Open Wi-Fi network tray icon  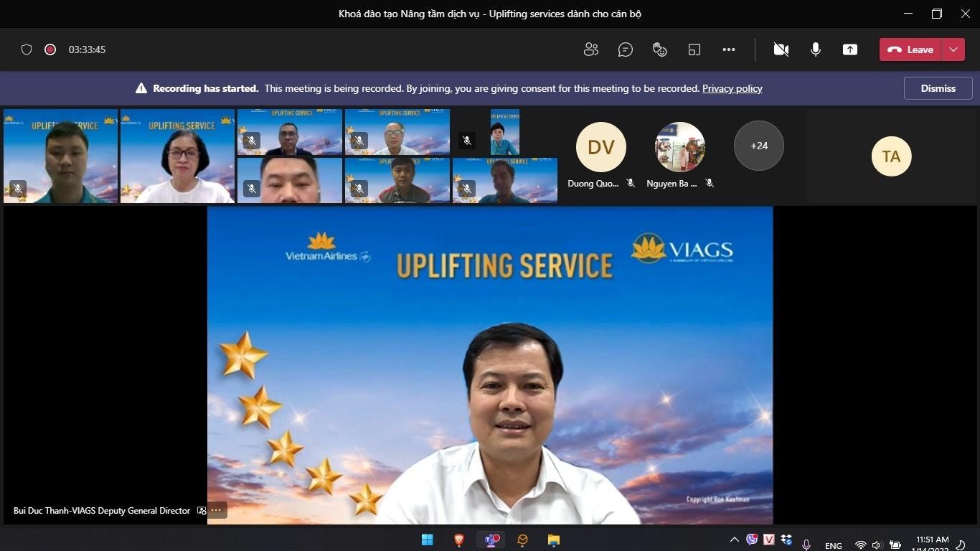[861, 545]
